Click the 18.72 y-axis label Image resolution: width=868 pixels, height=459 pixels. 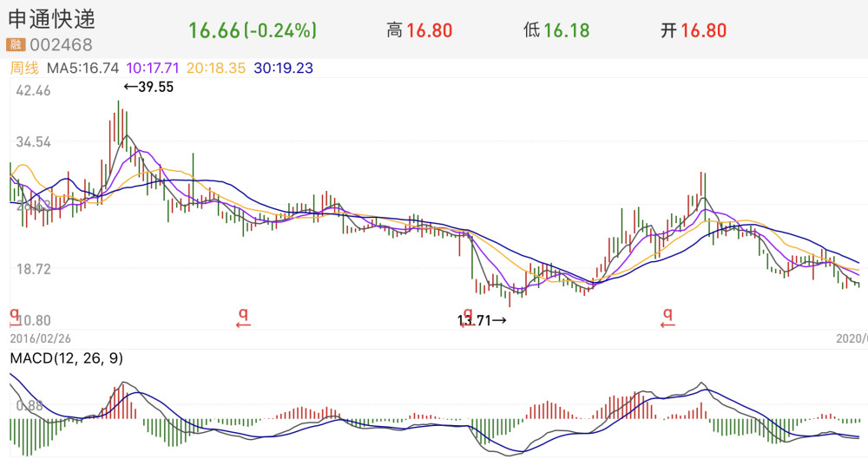[33, 269]
